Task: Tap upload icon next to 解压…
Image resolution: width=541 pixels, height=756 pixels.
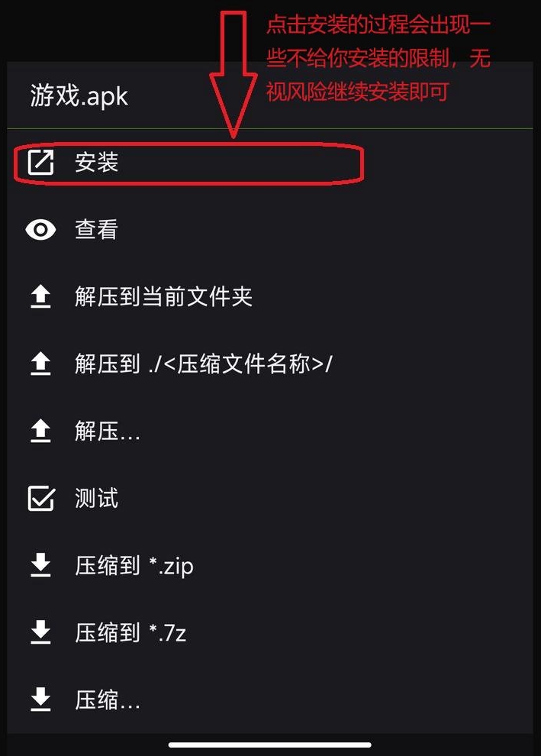Action: (40, 431)
